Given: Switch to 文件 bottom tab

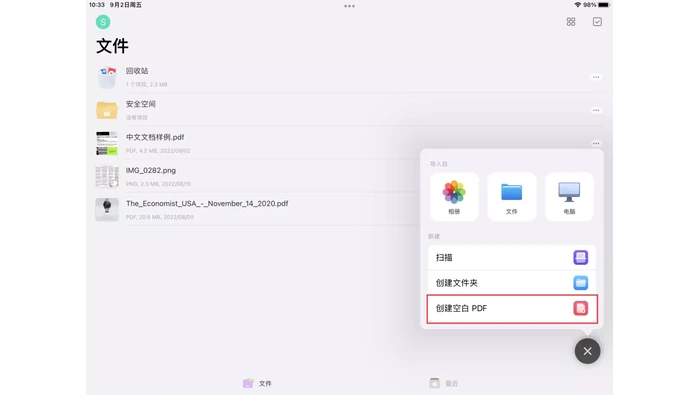Looking at the screenshot, I should coord(258,383).
